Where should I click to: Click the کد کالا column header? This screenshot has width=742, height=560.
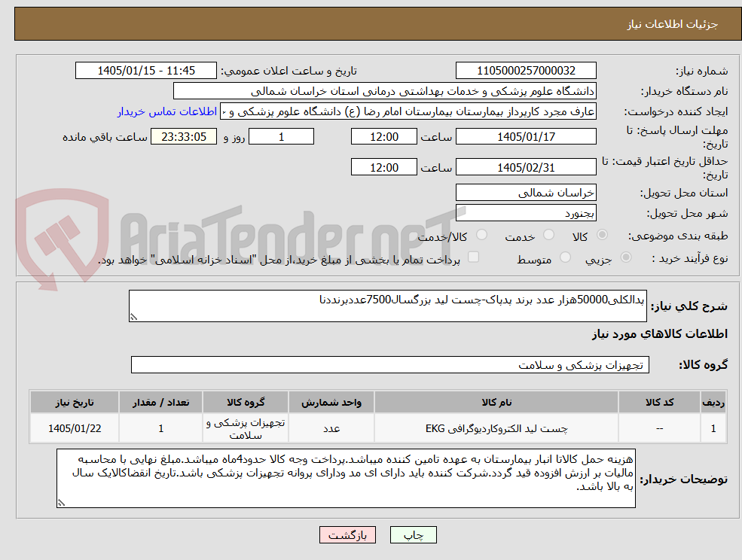click(660, 402)
